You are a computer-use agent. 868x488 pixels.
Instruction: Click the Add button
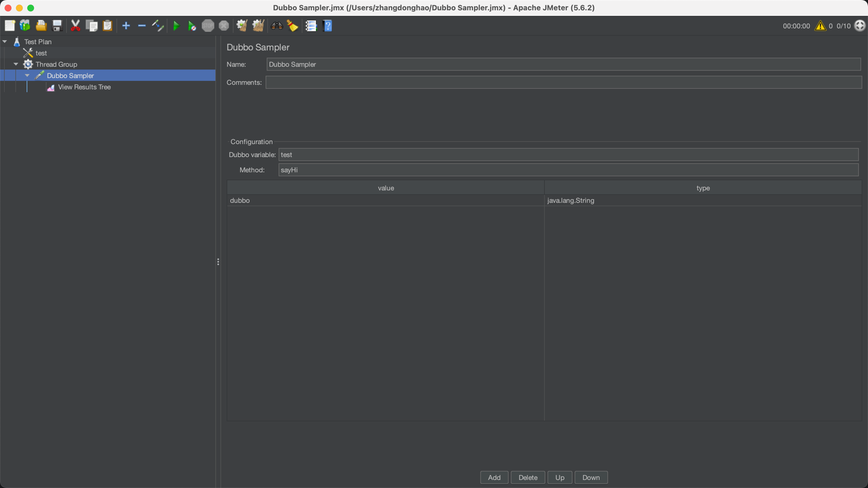pyautogui.click(x=494, y=477)
